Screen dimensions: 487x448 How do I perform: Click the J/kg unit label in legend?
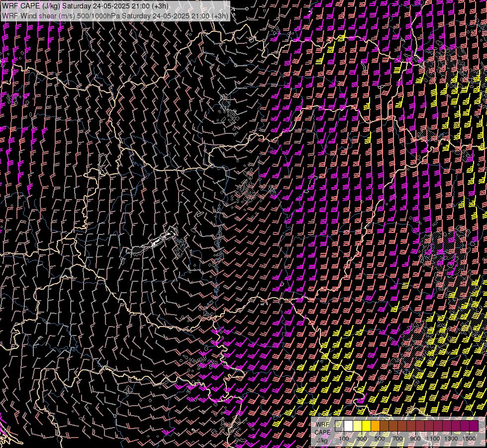click(322, 441)
